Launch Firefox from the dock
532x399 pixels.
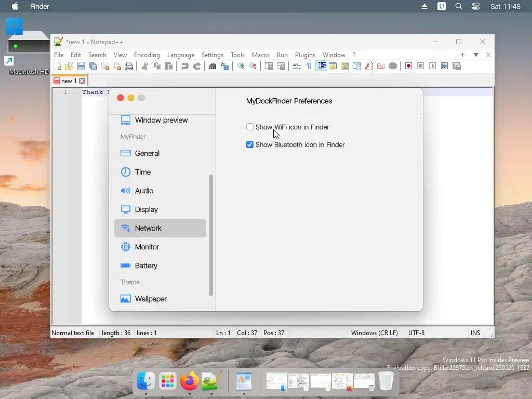coord(189,381)
